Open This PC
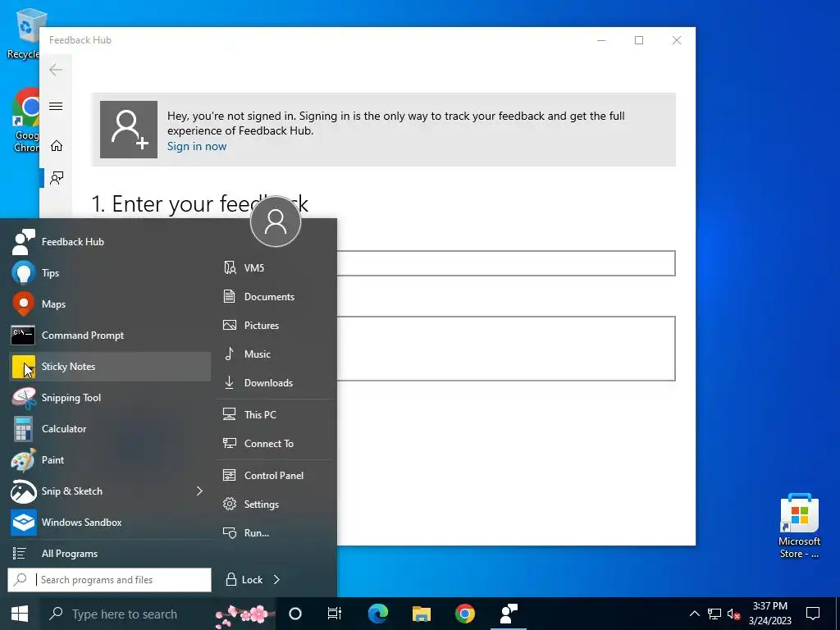 point(276,414)
